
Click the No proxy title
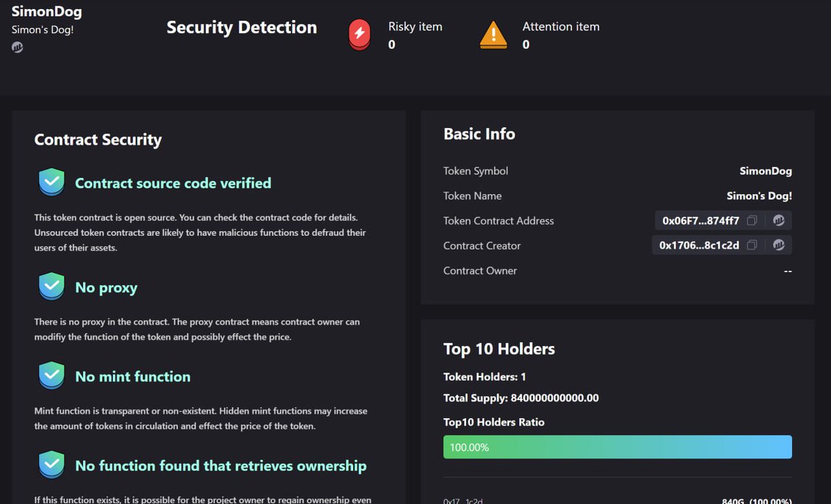click(x=106, y=288)
